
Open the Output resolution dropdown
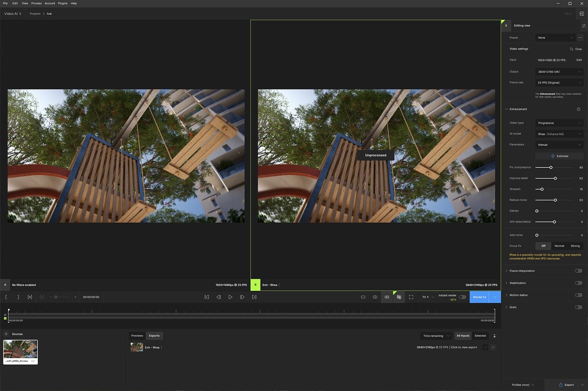[x=559, y=72]
